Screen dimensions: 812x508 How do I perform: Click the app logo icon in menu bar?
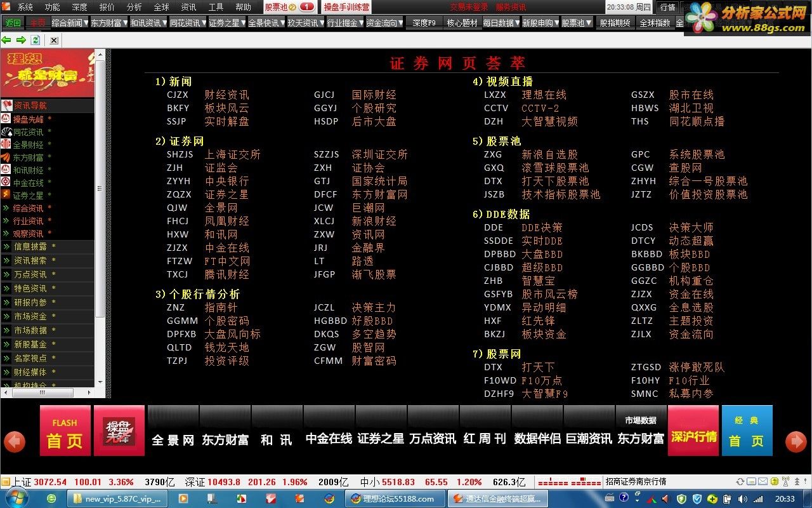point(6,7)
